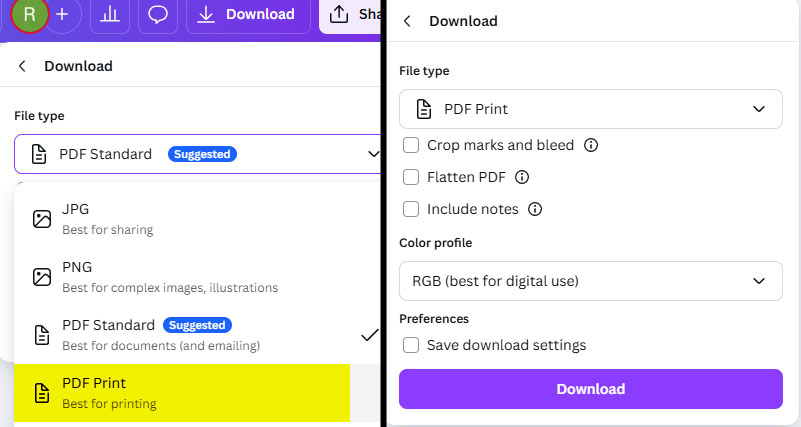Choose the highlighted PDF Print option
The width and height of the screenshot is (801, 427).
click(182, 392)
